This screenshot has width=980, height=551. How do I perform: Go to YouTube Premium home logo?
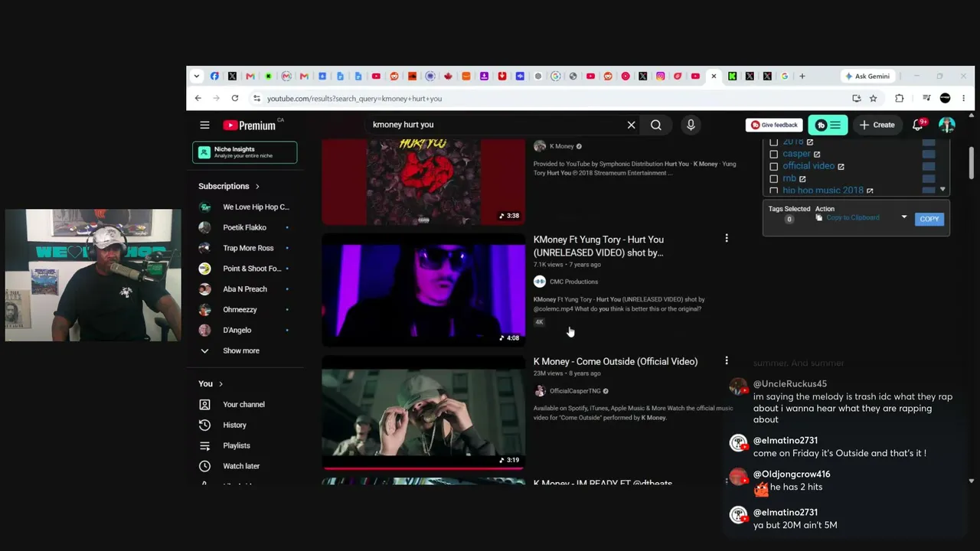coord(249,125)
